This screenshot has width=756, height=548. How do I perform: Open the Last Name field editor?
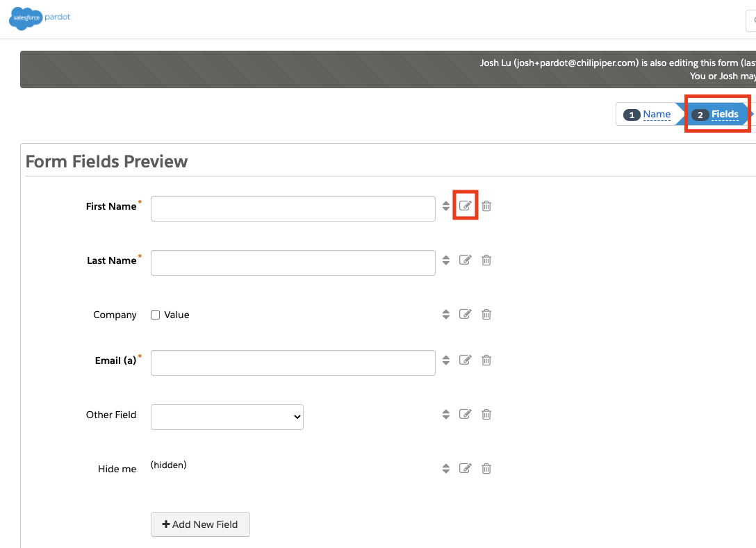point(466,260)
